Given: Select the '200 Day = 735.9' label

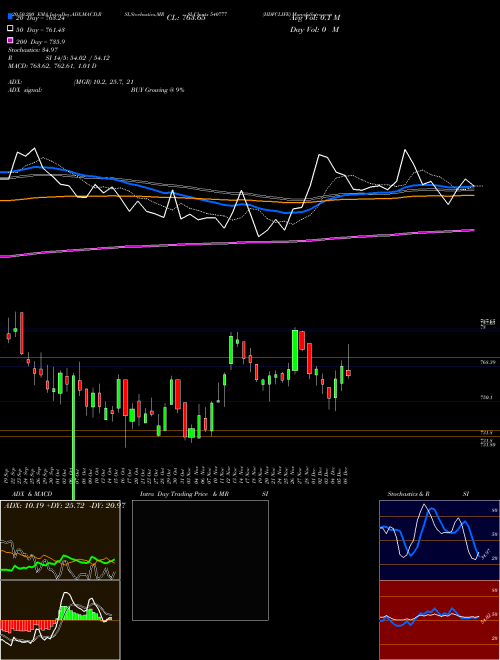Looking at the screenshot, I should (x=40, y=42).
